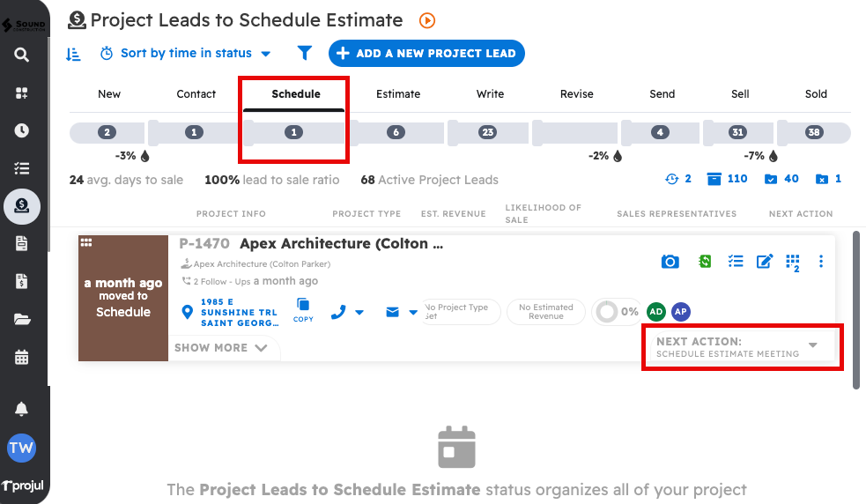Click the edit pencil icon on lead P-1470

click(765, 261)
